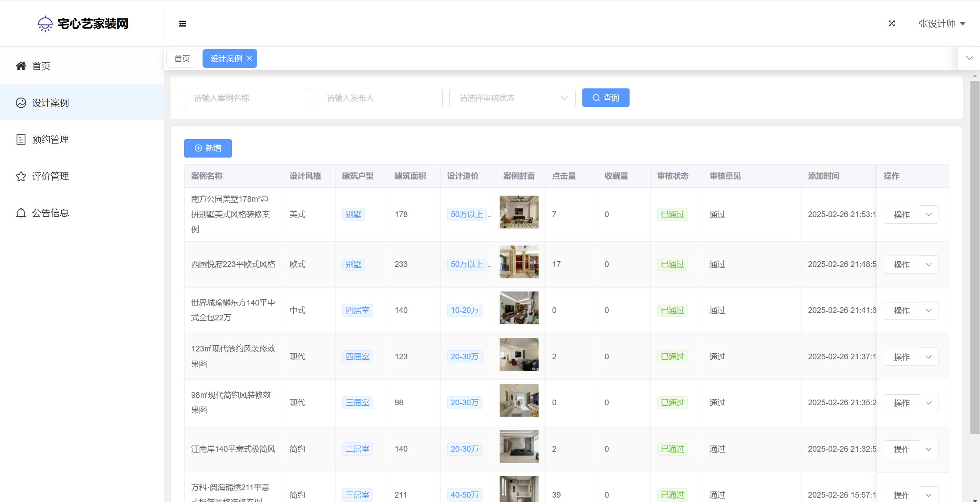Click the 新增 add button

click(208, 148)
